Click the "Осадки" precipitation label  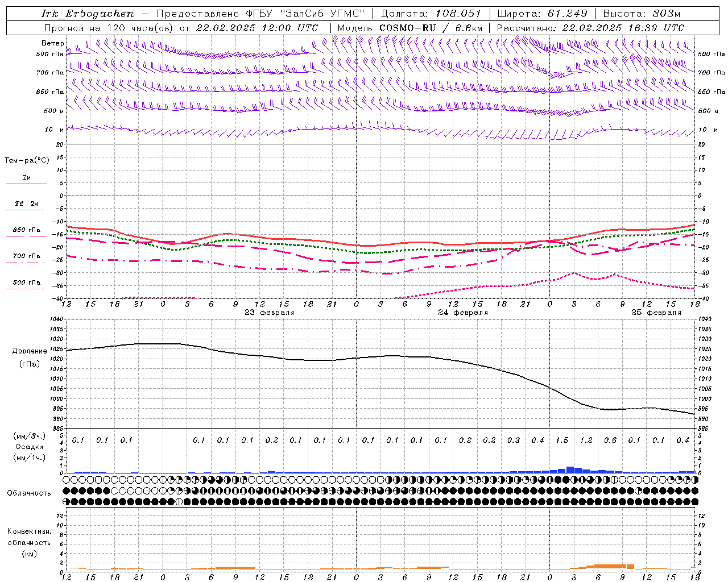28,447
